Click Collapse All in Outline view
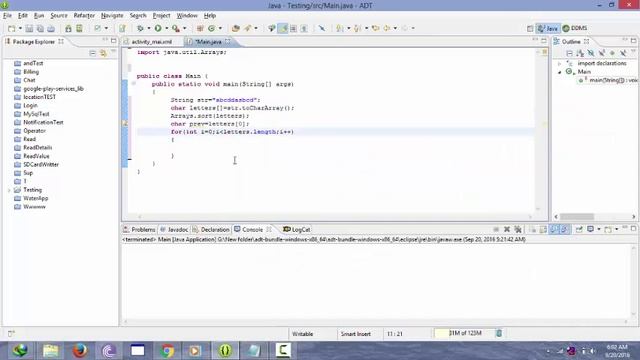This screenshot has width=640, height=360. (569, 53)
